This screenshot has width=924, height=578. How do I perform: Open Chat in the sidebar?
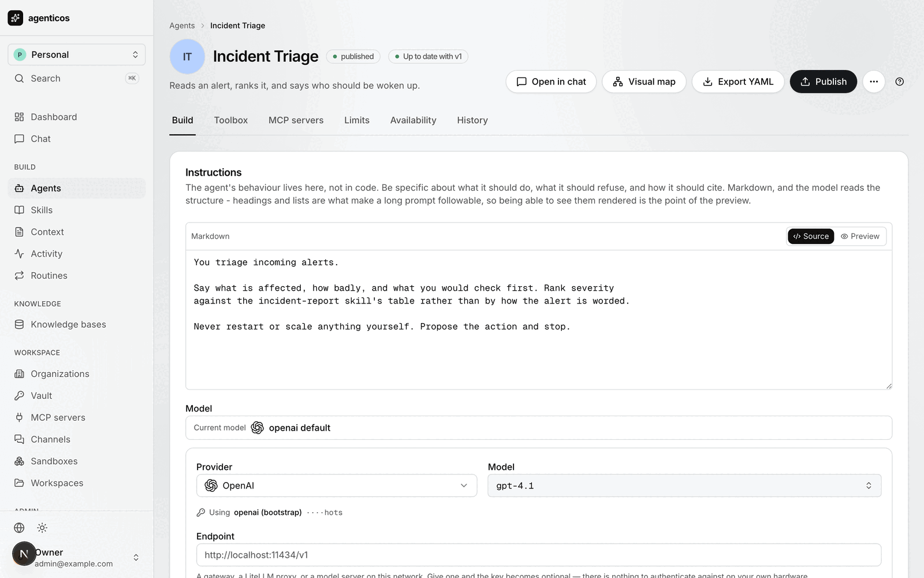click(77, 139)
